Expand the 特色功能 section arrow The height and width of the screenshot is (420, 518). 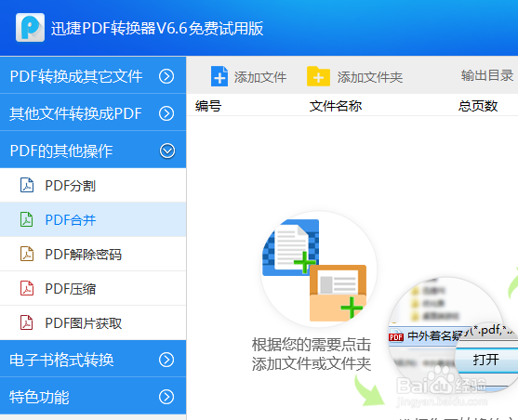tap(166, 397)
